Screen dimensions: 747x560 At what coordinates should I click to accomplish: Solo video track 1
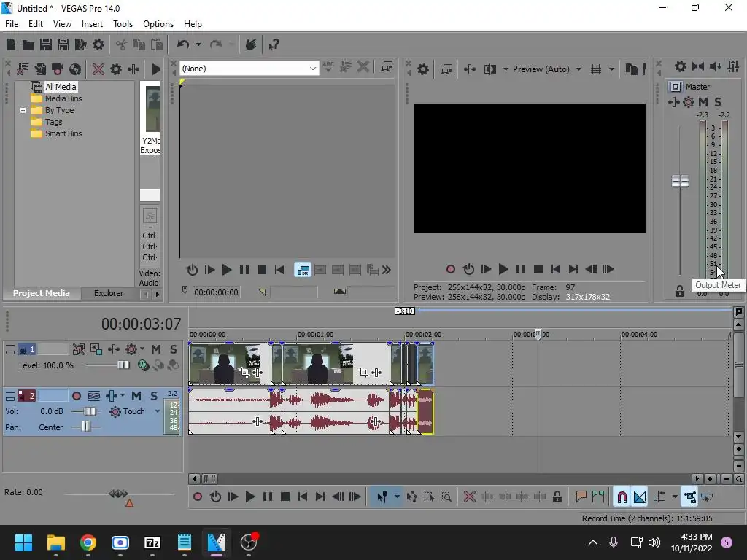174,349
